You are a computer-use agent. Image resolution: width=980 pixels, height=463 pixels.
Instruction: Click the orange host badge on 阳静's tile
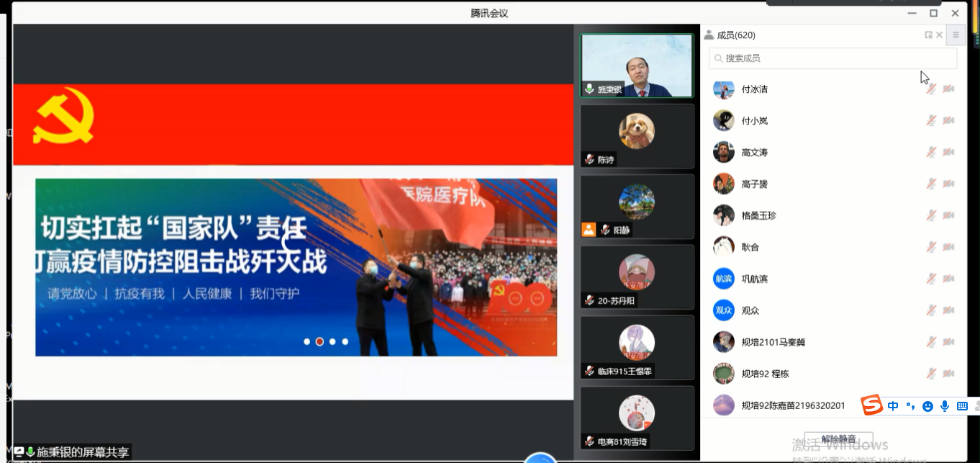(x=589, y=230)
